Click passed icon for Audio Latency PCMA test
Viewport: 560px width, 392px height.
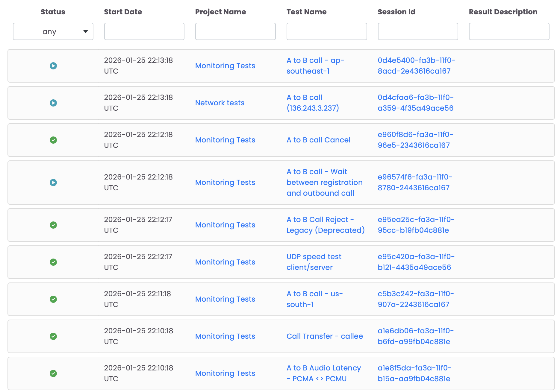pyautogui.click(x=53, y=373)
